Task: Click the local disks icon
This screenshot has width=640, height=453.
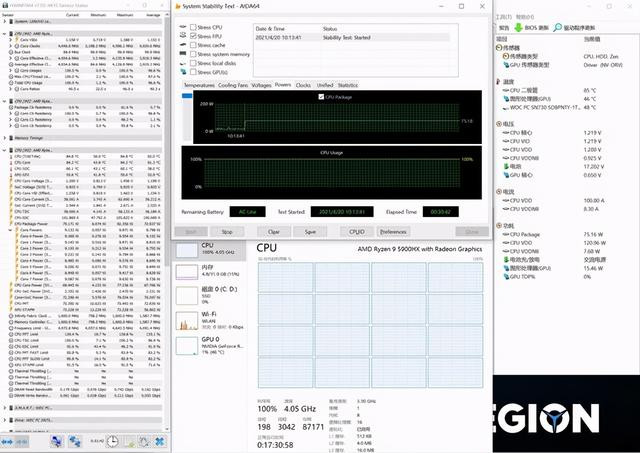Action: click(x=183, y=63)
